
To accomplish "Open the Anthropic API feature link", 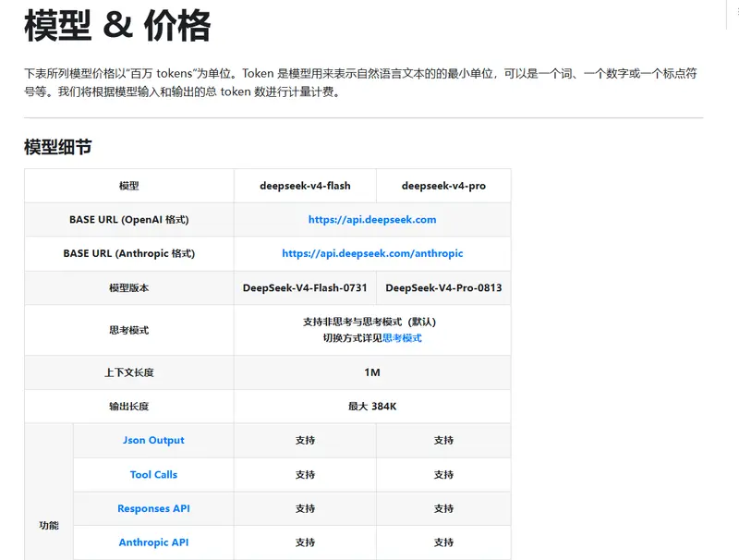I will point(153,542).
